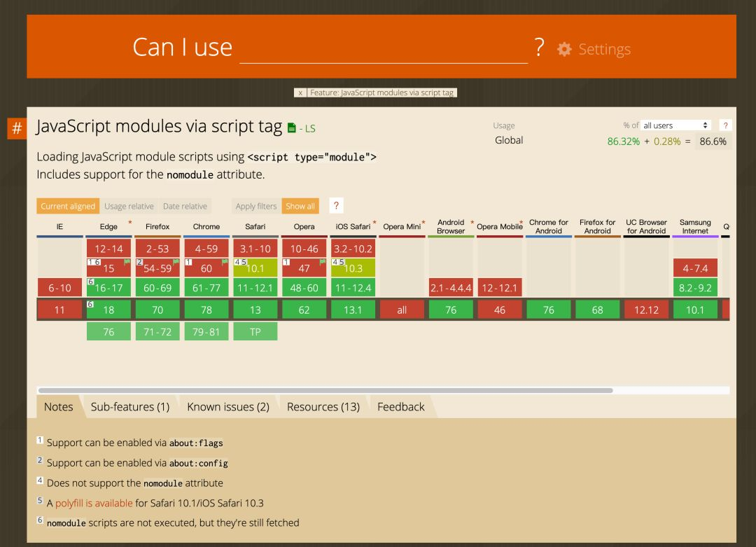Image resolution: width=756 pixels, height=547 pixels.
Task: Click the green spec document icon
Action: click(292, 128)
